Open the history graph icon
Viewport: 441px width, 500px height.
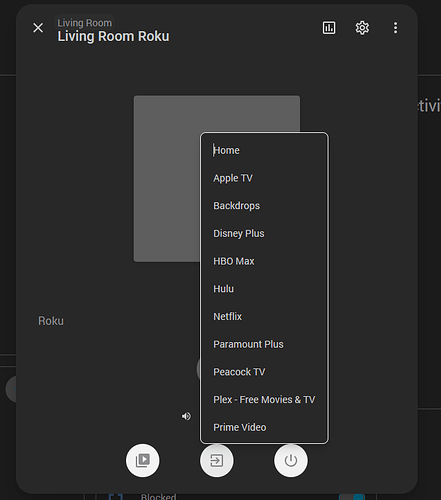coord(329,28)
